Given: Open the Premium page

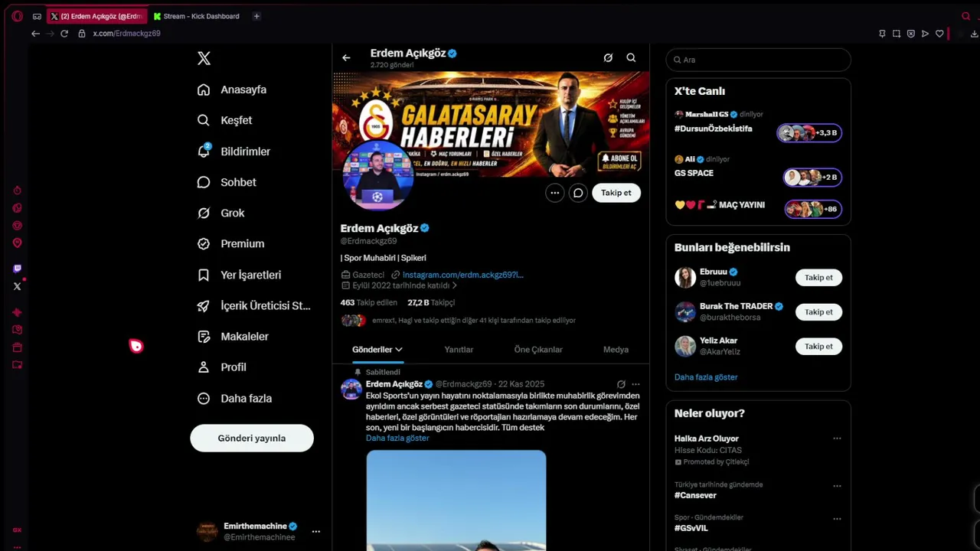Looking at the screenshot, I should click(x=230, y=243).
